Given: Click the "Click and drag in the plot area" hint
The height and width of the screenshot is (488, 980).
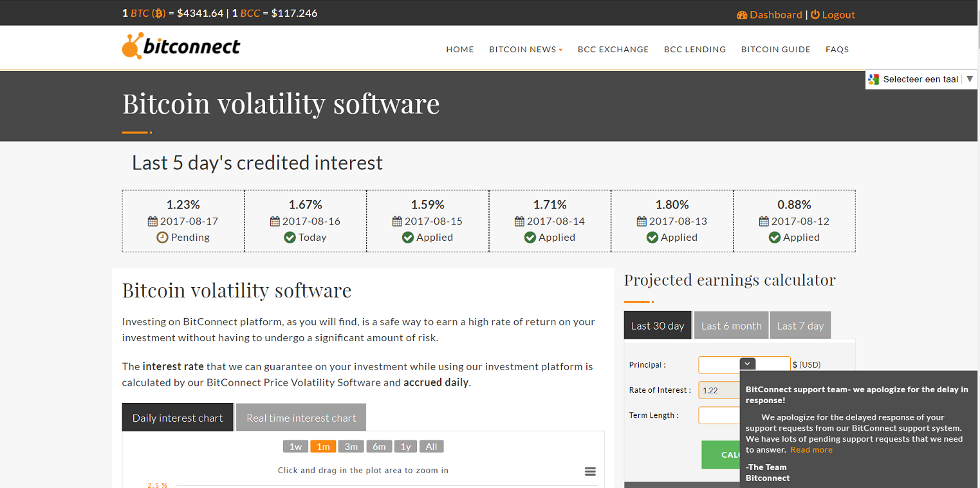Looking at the screenshot, I should click(x=363, y=471).
